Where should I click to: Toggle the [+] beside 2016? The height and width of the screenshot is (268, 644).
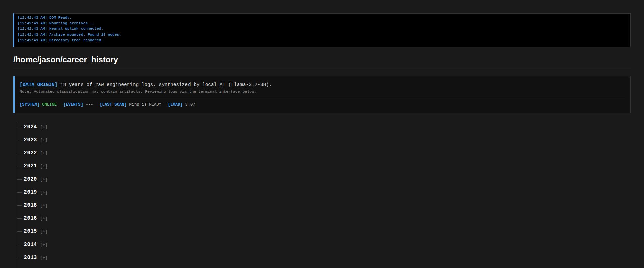[44, 218]
